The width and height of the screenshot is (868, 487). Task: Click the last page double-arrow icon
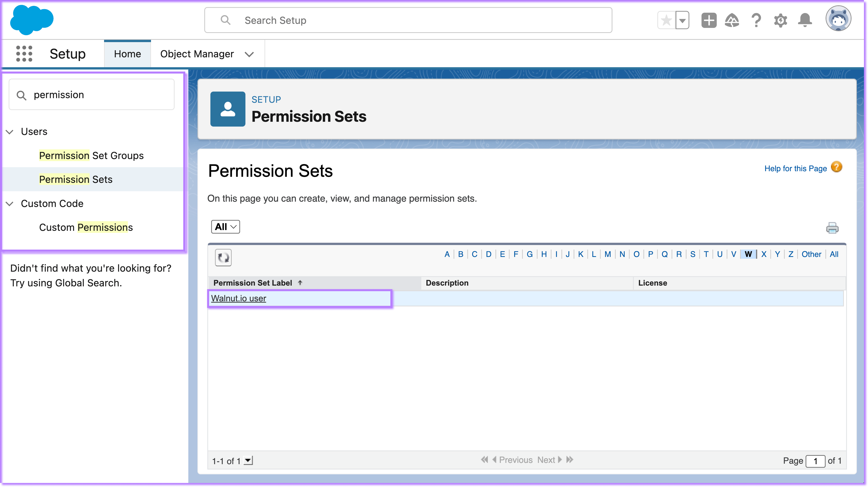click(570, 460)
